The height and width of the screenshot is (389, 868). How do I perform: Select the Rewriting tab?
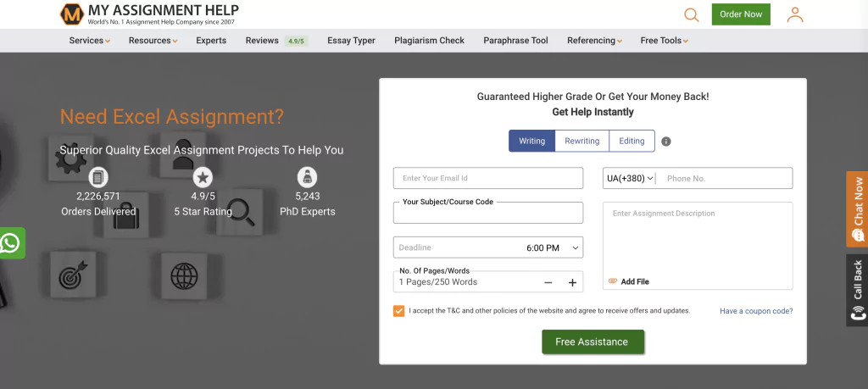tap(581, 141)
